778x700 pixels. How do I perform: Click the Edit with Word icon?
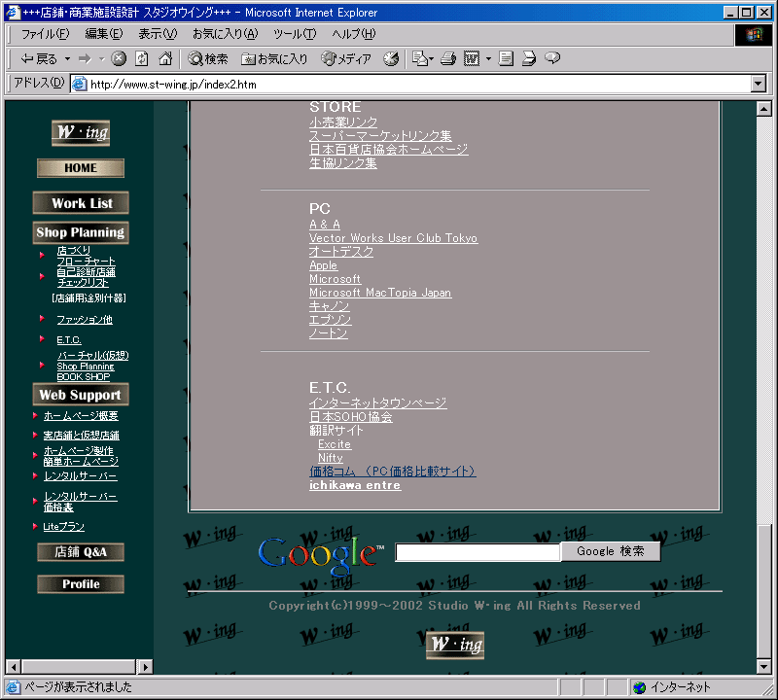(472, 58)
